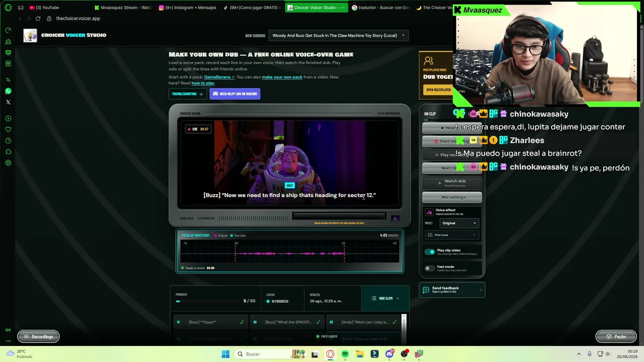The image size is (644, 362).
Task: Open the weather widget showing 20°C
Action: [18, 354]
